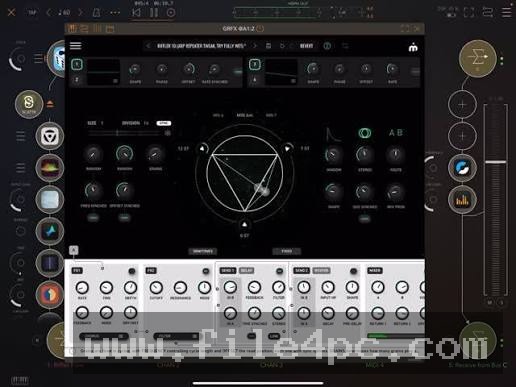
Task: Open the spectrum plugin node in the AUM strip
Action: (x=50, y=168)
